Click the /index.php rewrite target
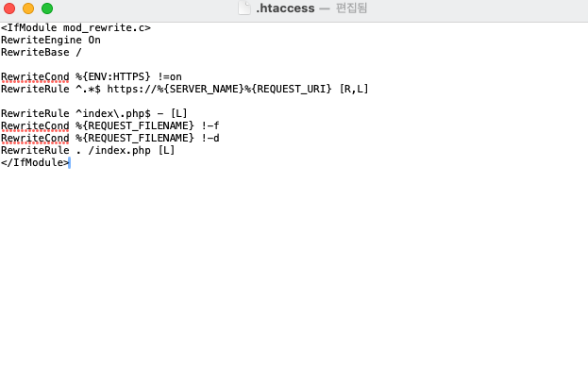The width and height of the screenshot is (588, 383). 119,151
